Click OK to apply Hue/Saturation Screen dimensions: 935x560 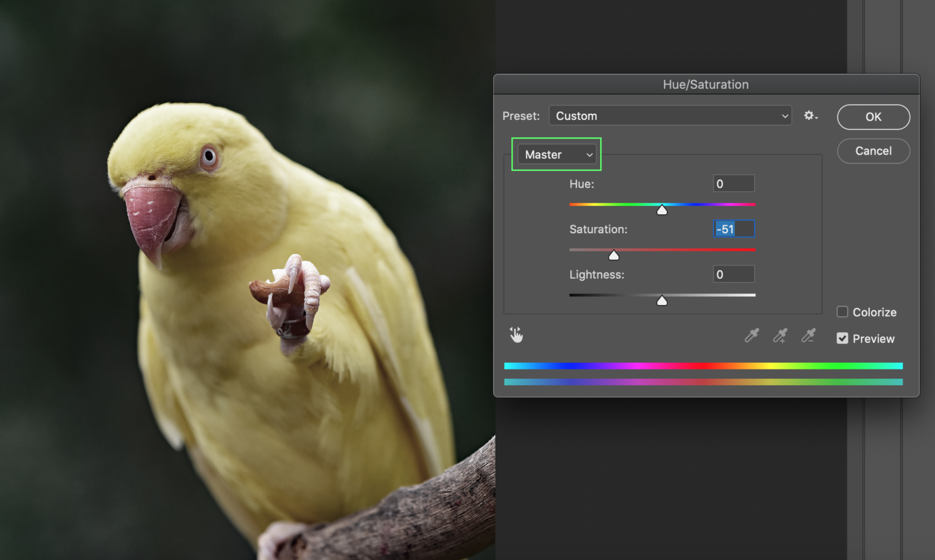tap(874, 117)
